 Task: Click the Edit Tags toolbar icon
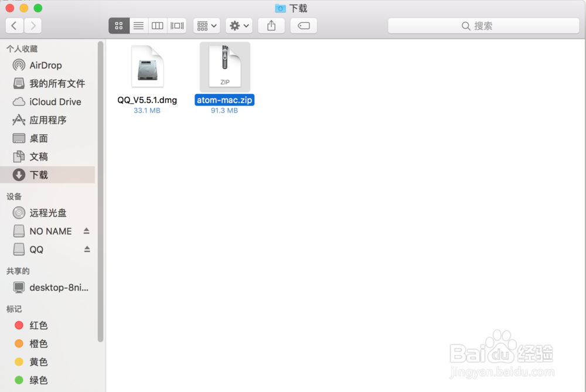point(303,25)
